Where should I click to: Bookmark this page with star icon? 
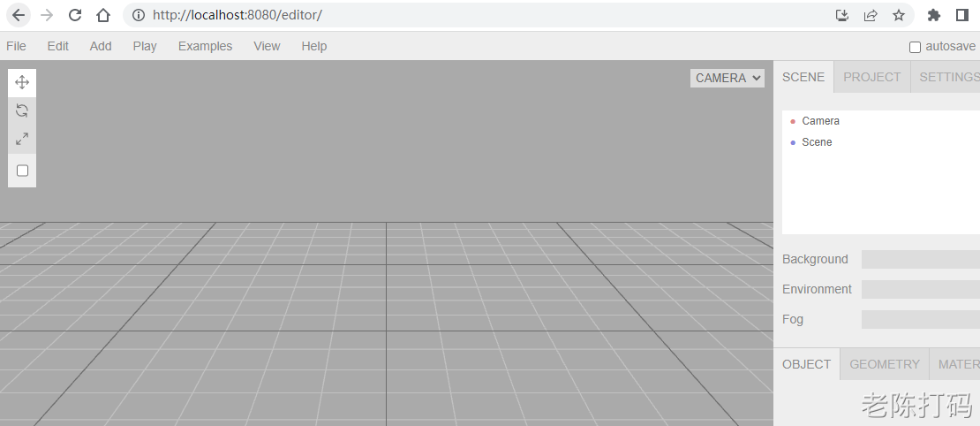coord(899,15)
